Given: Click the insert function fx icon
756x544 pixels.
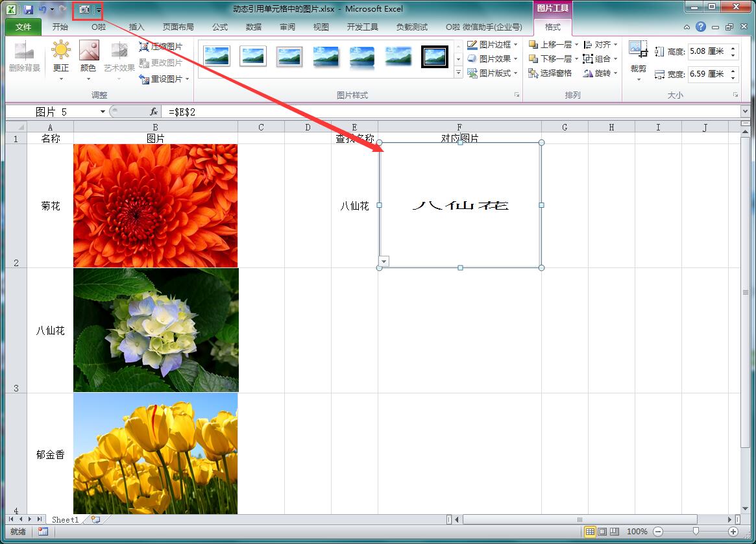Looking at the screenshot, I should [x=153, y=112].
